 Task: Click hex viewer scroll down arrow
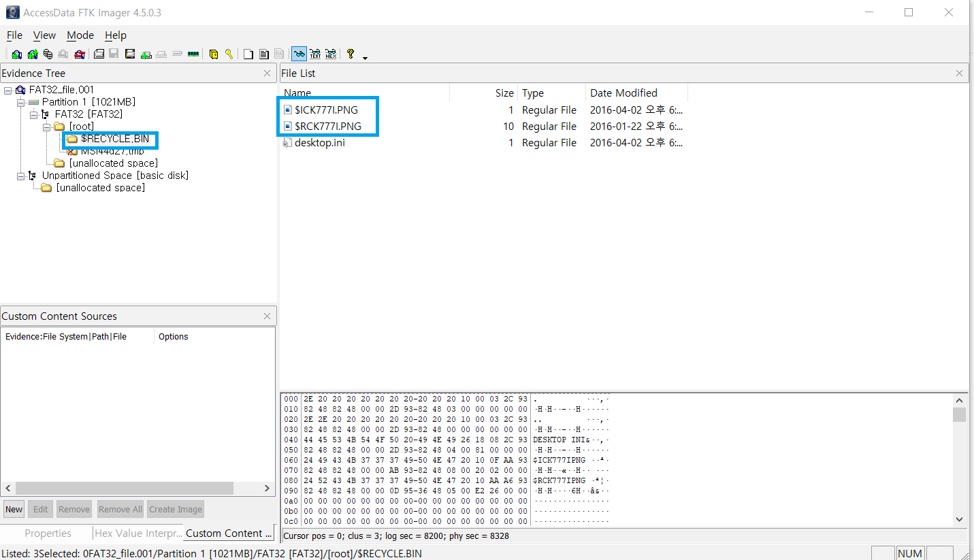[959, 519]
